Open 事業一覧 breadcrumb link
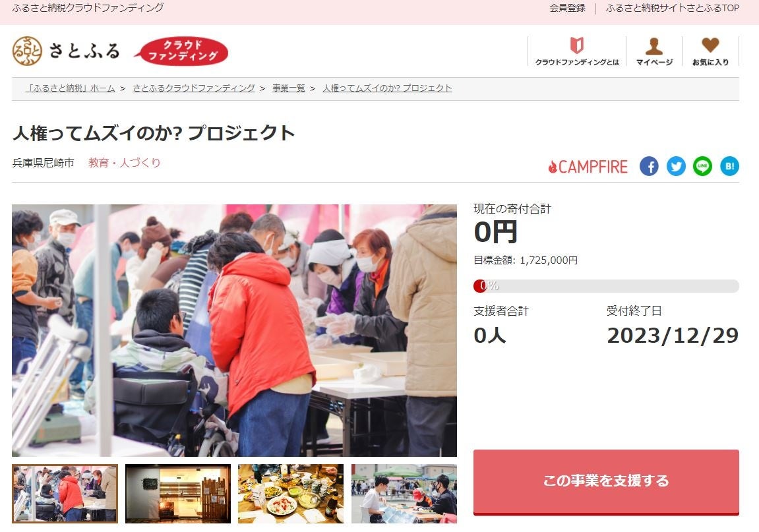Screen dimensions: 759x532 pyautogui.click(x=288, y=88)
